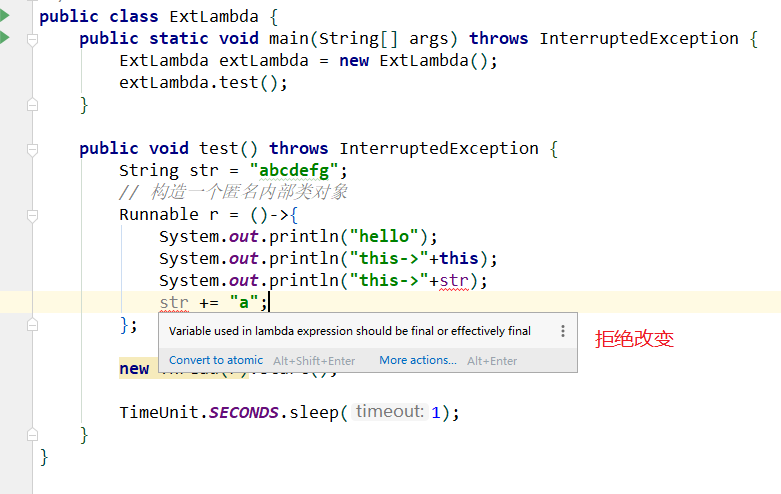Click the highlighted new keyword
The image size is (781, 494).
pyautogui.click(x=134, y=369)
